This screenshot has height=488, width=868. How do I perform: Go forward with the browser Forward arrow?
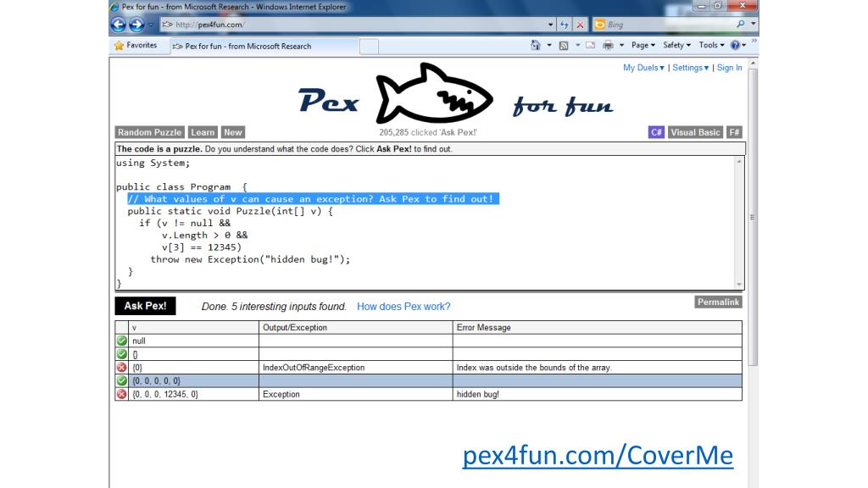(x=136, y=25)
